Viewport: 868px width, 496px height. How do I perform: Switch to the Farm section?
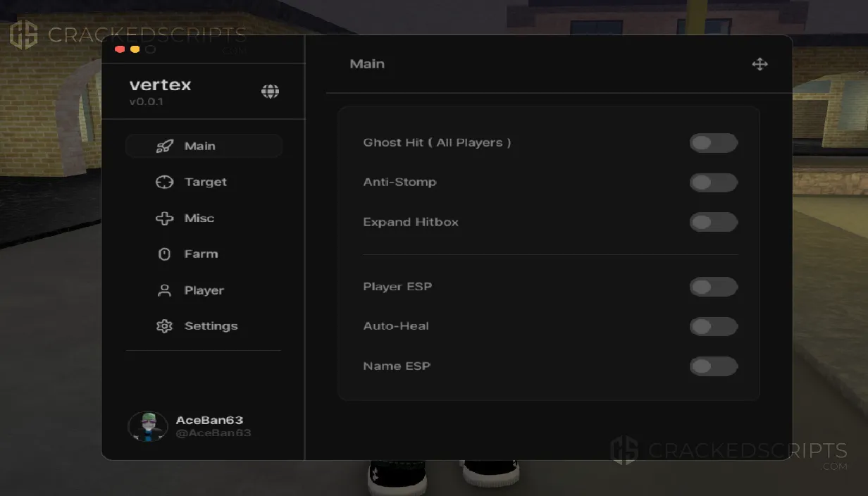point(201,254)
